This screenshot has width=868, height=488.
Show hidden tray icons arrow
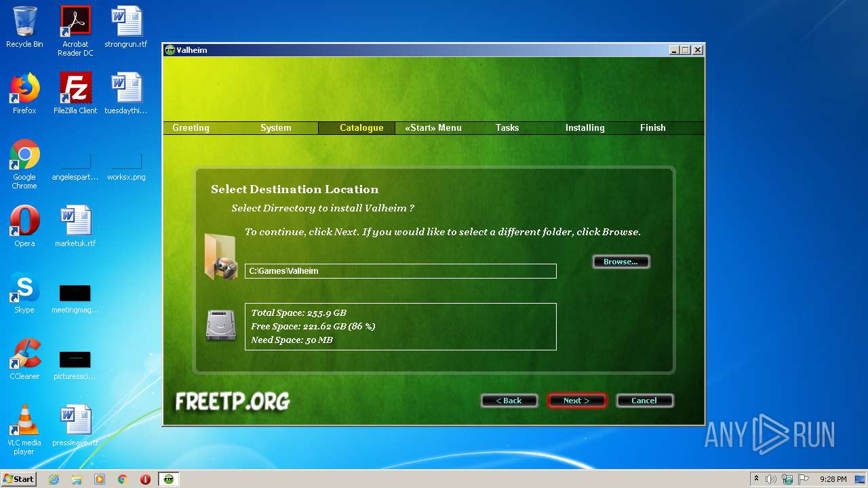(756, 479)
